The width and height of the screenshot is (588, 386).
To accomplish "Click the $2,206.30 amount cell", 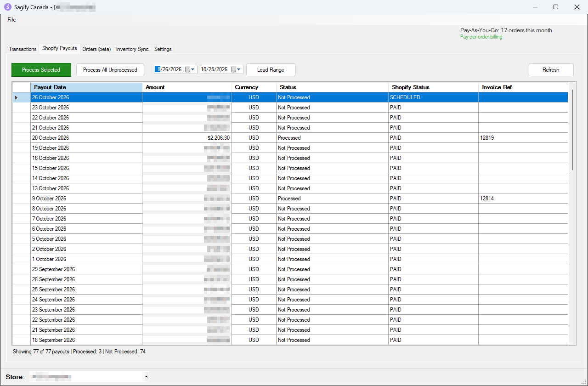I will (187, 138).
